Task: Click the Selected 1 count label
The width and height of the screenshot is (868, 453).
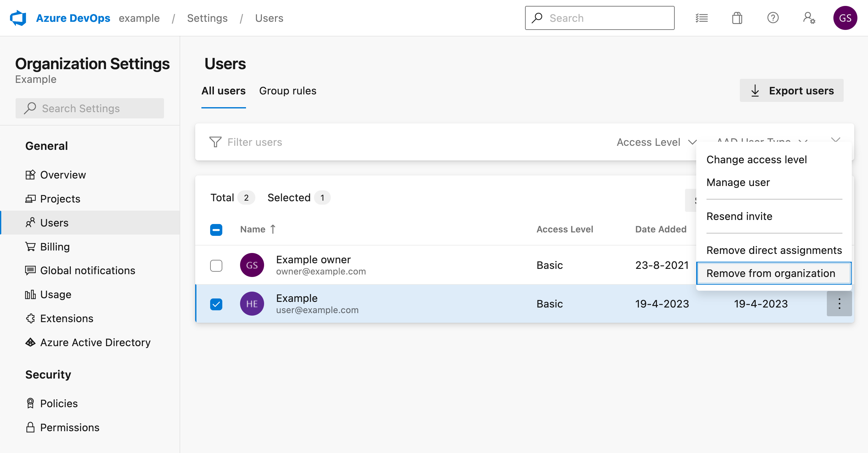Action: click(x=299, y=197)
